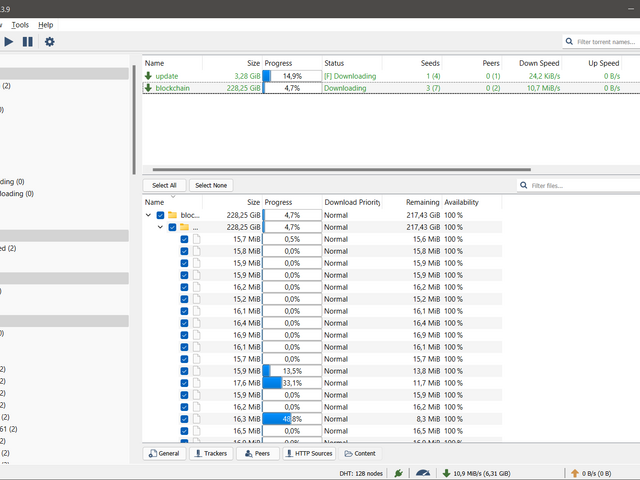
Task: Click the Resume (play) toolbar icon
Action: 8,42
